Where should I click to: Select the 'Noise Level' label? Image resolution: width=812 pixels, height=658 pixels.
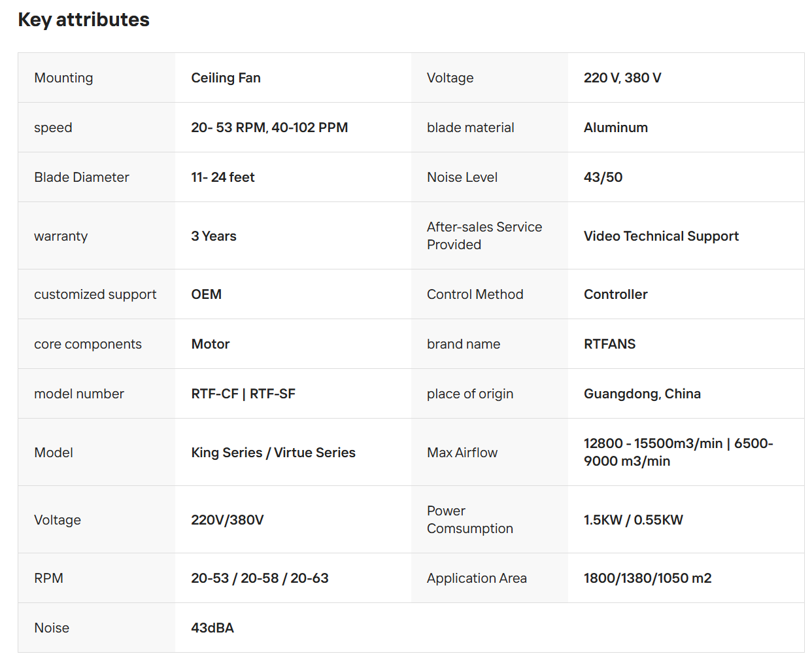pos(462,177)
